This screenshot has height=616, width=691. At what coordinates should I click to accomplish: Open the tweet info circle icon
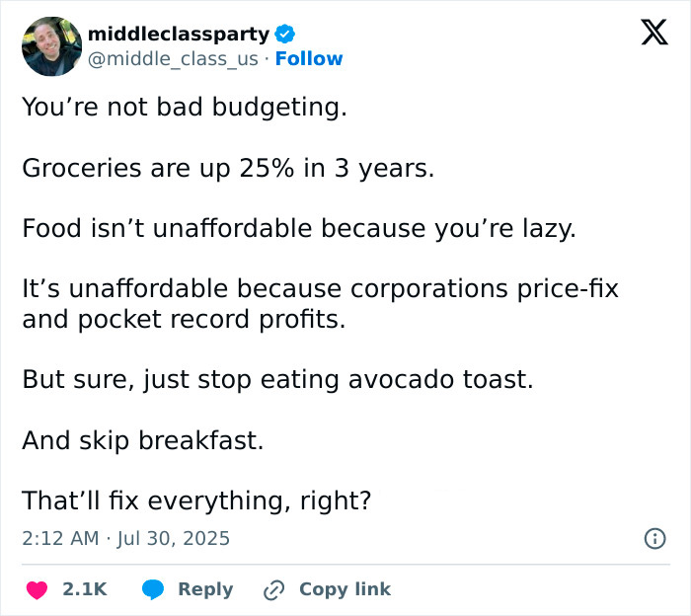tap(653, 538)
